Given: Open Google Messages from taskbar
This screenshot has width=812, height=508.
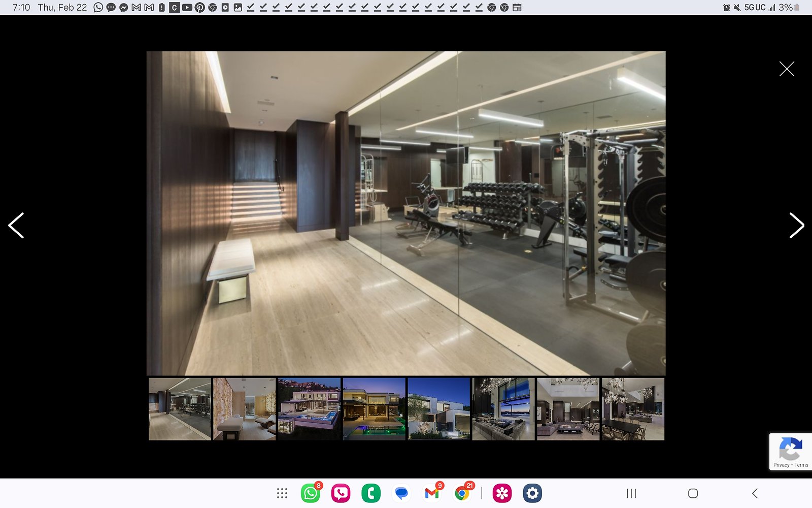Looking at the screenshot, I should click(x=401, y=493).
